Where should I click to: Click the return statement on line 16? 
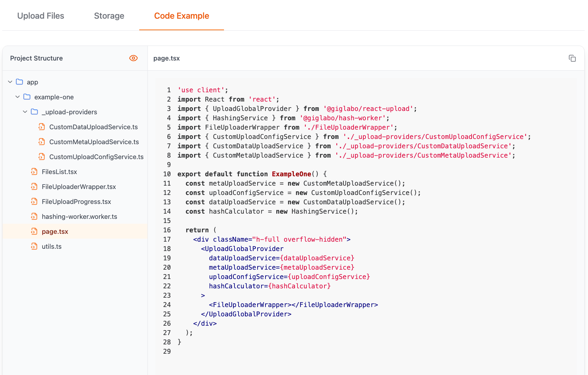click(x=201, y=230)
